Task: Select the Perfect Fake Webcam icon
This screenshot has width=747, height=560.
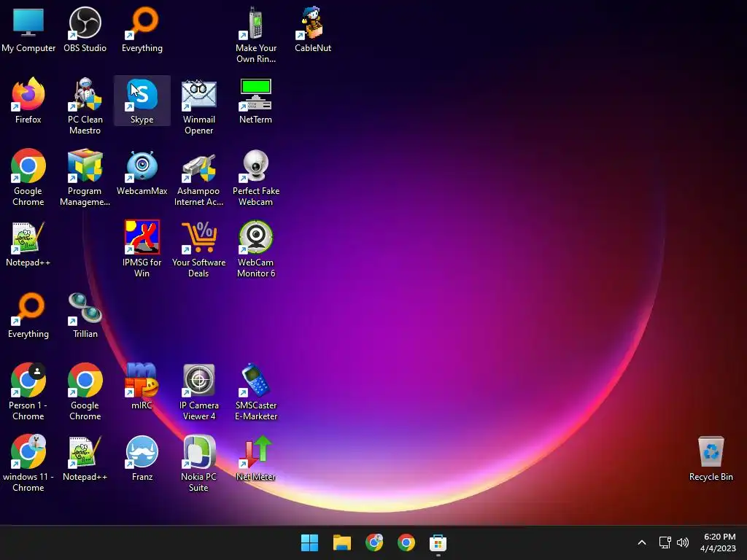Action: click(x=256, y=166)
